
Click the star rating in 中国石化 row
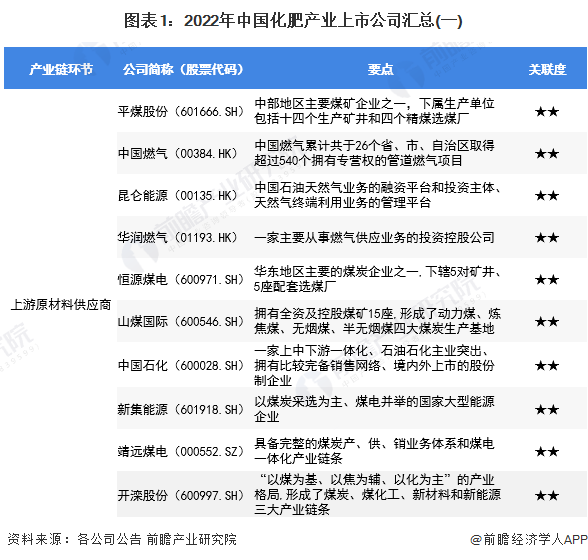pos(547,365)
